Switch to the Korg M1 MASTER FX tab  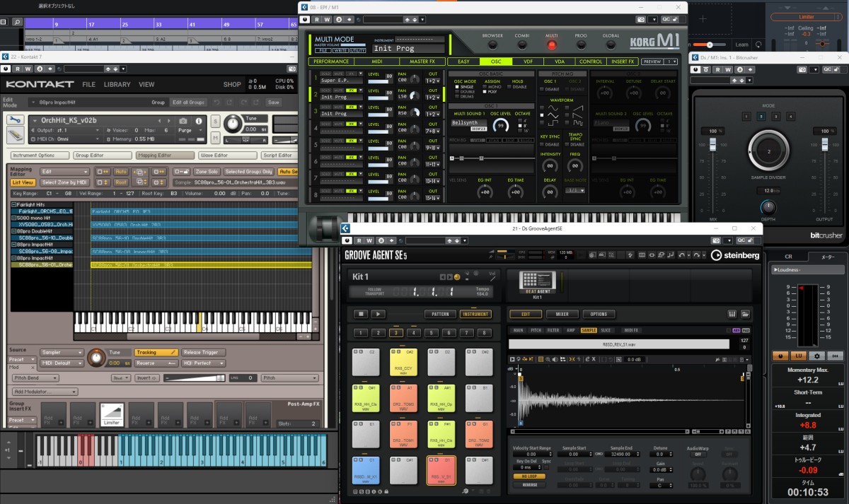click(422, 61)
